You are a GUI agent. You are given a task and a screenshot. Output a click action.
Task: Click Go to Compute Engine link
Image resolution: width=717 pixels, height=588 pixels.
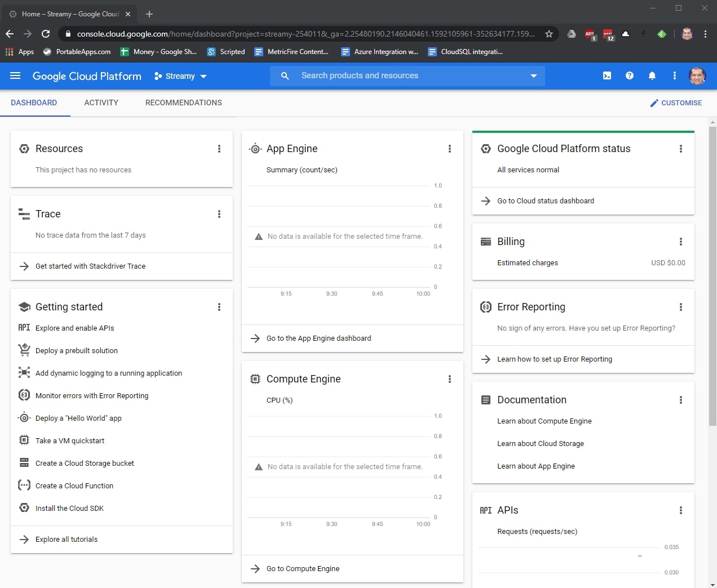tap(303, 569)
